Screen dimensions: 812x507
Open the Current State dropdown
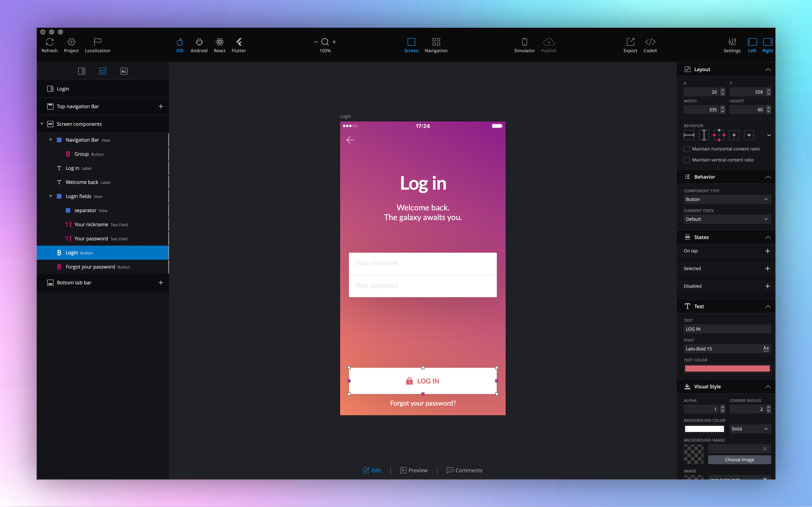coord(727,219)
